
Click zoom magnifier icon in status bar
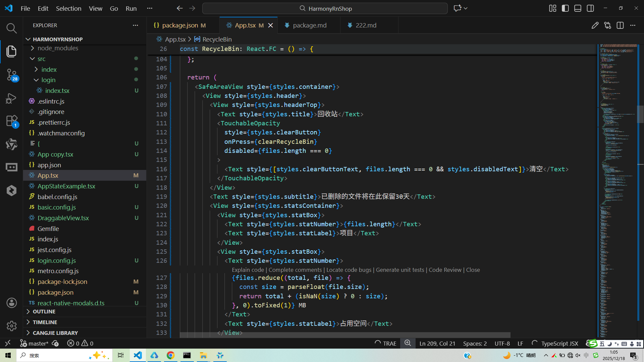coord(408,343)
